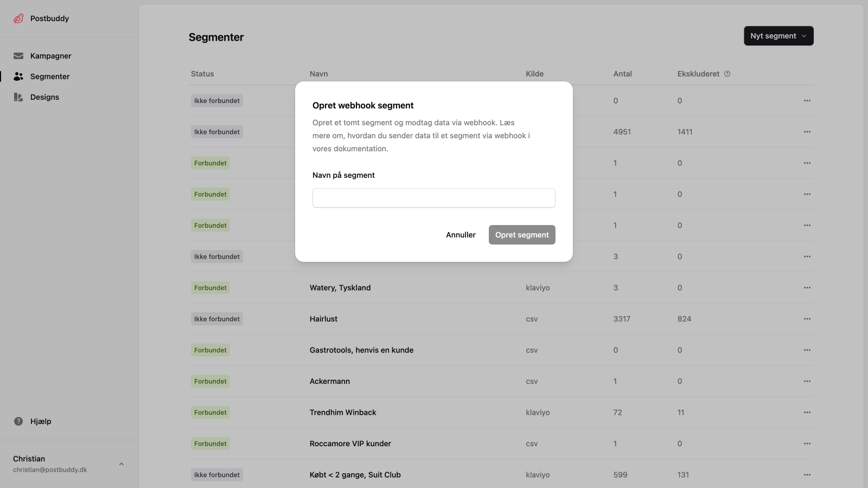Viewport: 868px width, 488px height.
Task: Click the Hjælp question mark icon
Action: click(x=18, y=421)
